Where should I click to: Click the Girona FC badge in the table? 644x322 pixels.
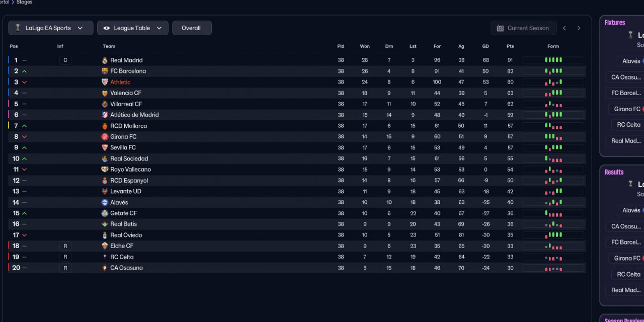pos(105,137)
